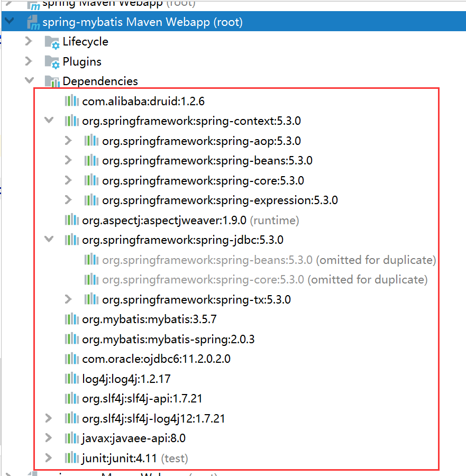
Task: Click the library icon of org.mybatis:mybatis:3.5.7
Action: (x=72, y=319)
